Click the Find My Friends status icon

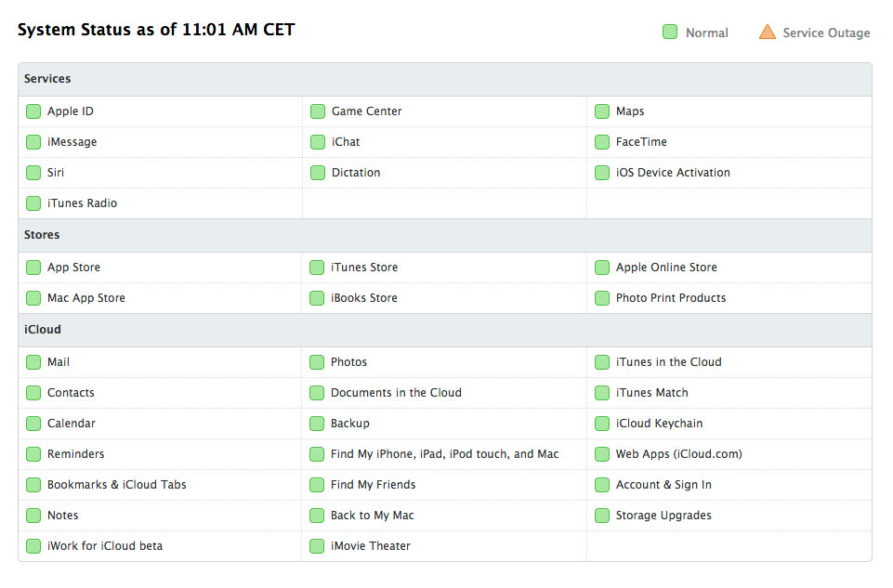coord(318,485)
